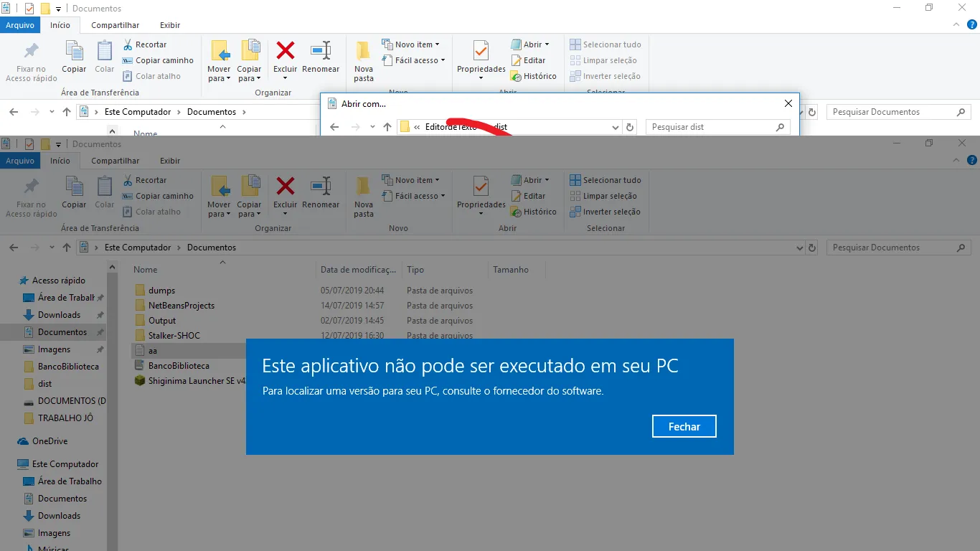This screenshot has width=980, height=551.
Task: Click the Pesquisar dist search box
Action: (717, 127)
